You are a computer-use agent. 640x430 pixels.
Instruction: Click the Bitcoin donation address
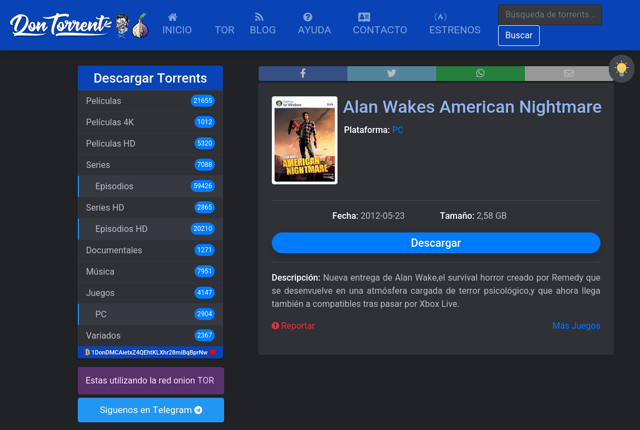150,352
